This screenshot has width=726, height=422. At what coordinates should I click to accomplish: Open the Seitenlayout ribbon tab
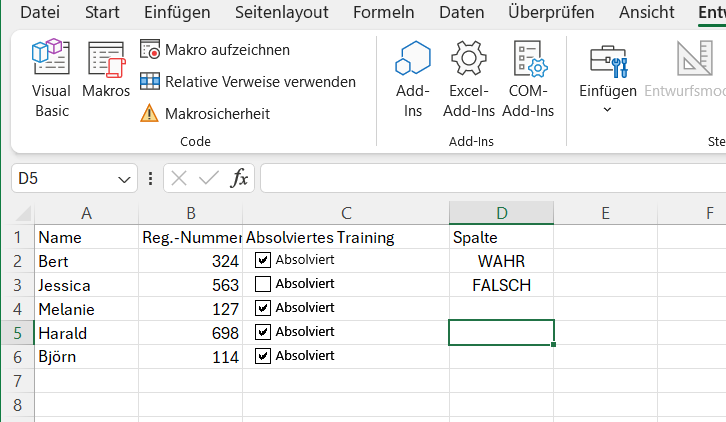pos(282,13)
